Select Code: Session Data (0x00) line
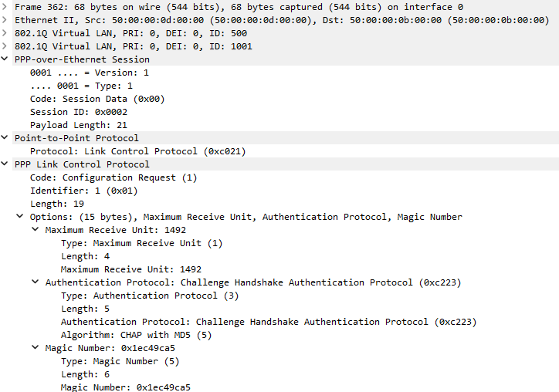This screenshot has width=559, height=392. [97, 99]
